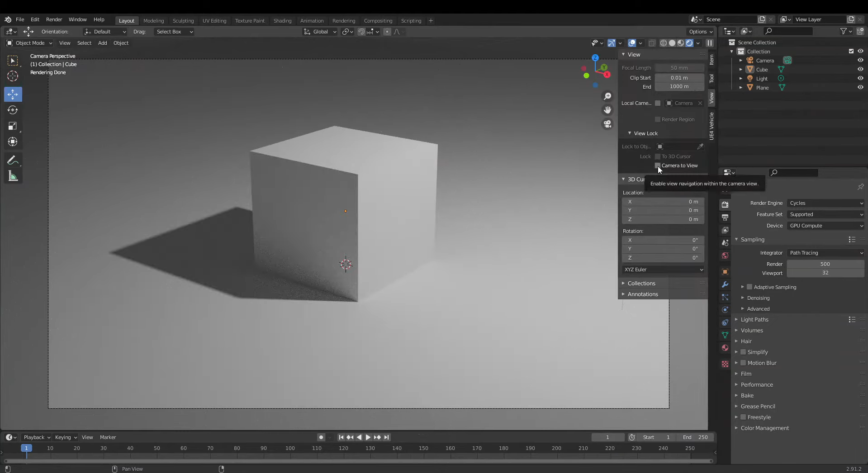
Task: Open the World properties tab icon
Action: [x=725, y=255]
